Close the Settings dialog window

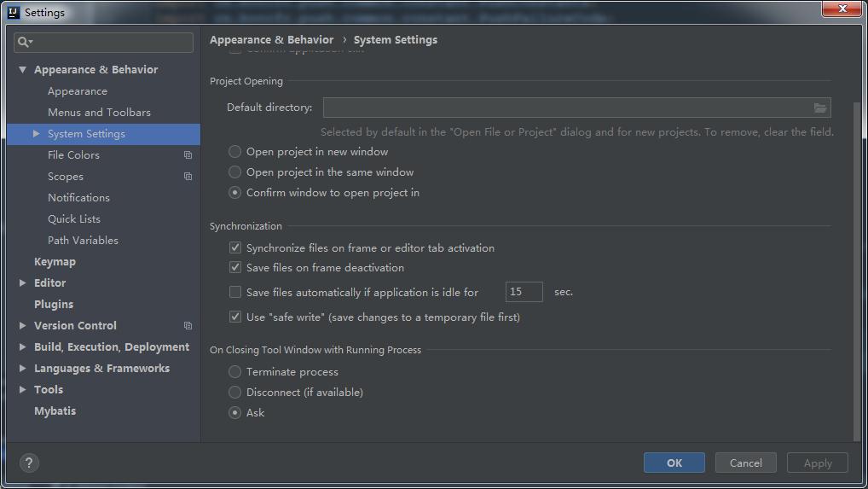tap(842, 9)
